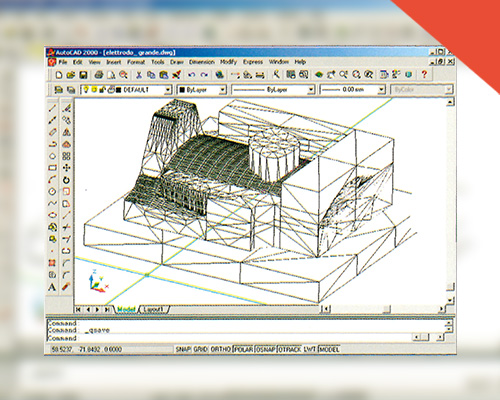The width and height of the screenshot is (500, 400).
Task: Click the Undo arrow icon
Action: tap(191, 75)
